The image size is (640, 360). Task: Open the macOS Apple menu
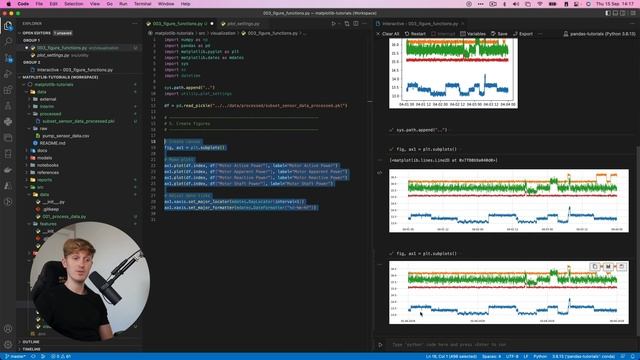click(8, 4)
